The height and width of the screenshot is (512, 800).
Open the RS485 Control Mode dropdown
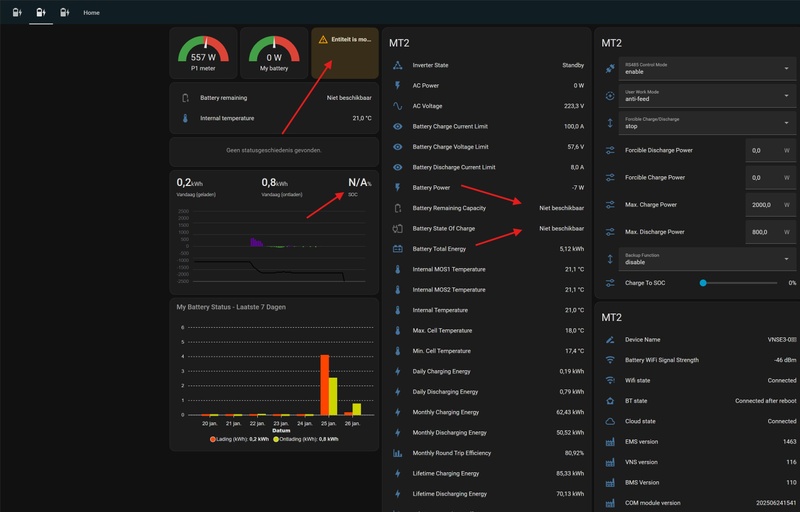707,68
